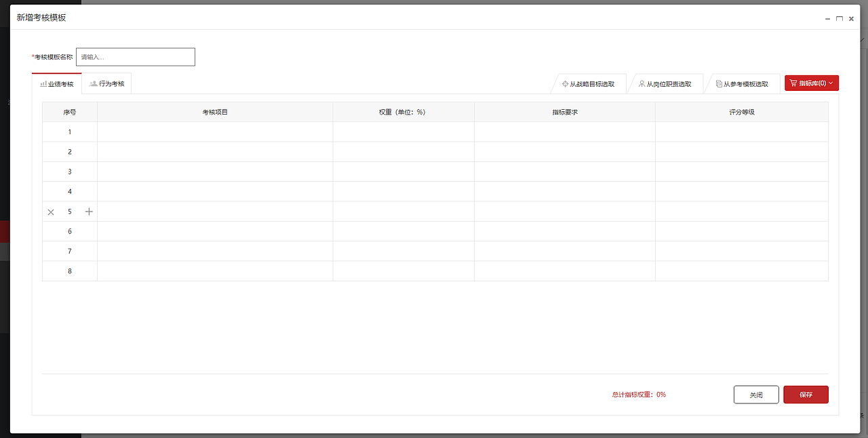Select the 指标要求 cell in row 8
Viewport: 868px width, 438px height.
[x=565, y=271]
